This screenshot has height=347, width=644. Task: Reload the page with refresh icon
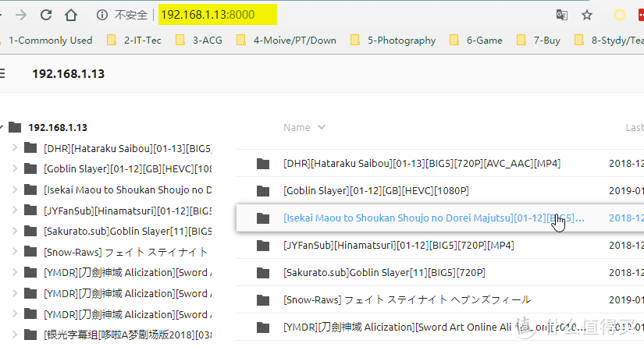[x=45, y=15]
